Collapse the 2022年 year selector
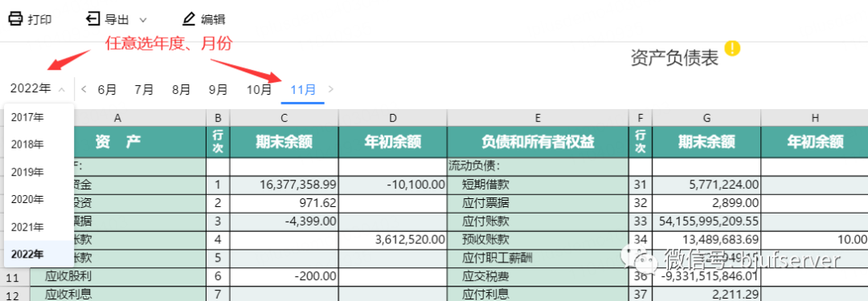 (62, 89)
